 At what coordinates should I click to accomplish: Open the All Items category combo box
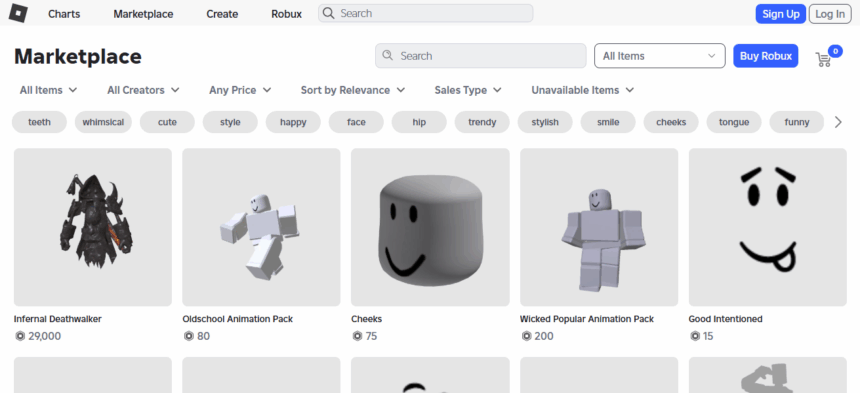point(660,56)
